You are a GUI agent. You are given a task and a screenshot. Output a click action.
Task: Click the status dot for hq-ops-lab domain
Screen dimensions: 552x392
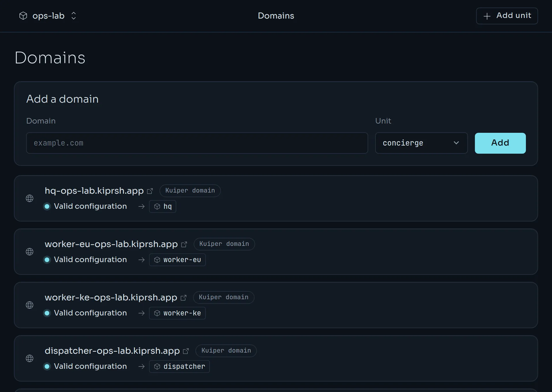pyautogui.click(x=47, y=206)
